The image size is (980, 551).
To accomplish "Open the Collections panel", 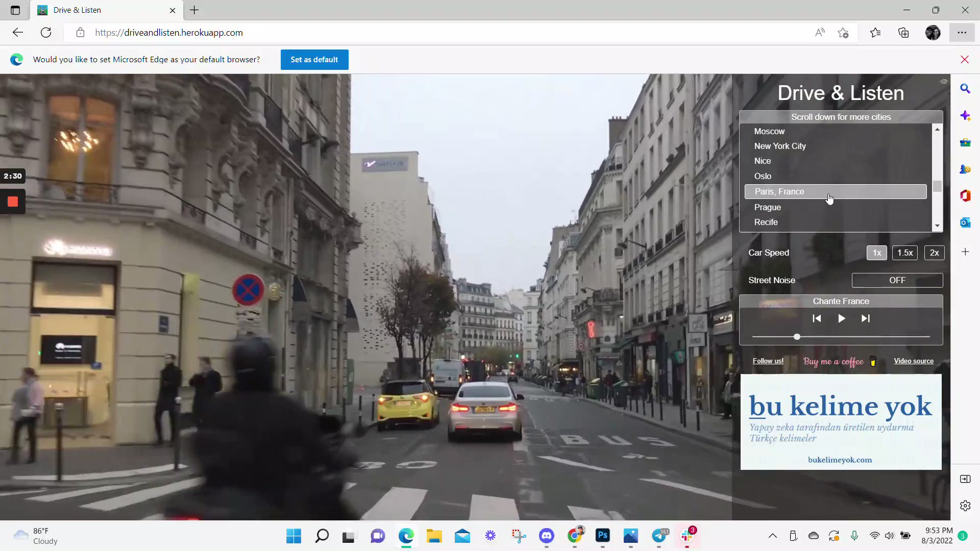I will tap(903, 33).
